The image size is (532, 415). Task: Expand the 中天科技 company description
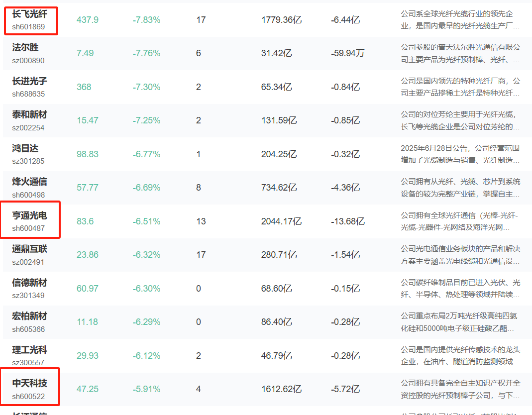(x=460, y=389)
